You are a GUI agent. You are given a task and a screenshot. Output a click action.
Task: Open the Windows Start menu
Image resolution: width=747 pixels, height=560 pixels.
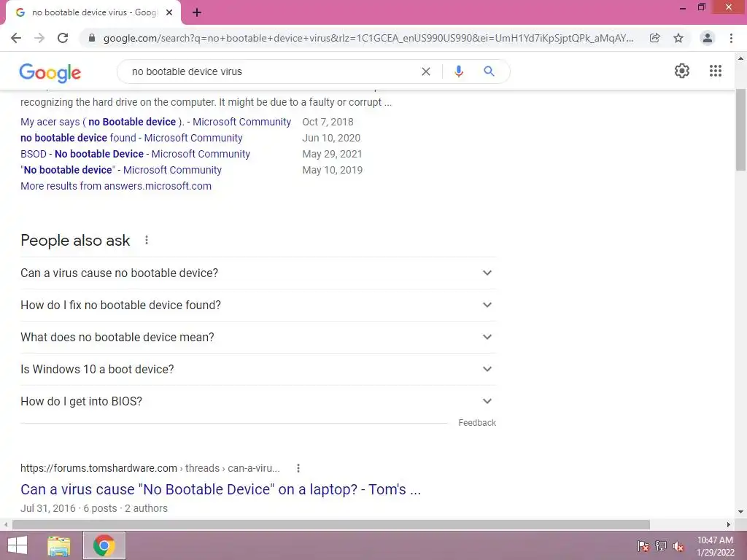coord(18,545)
